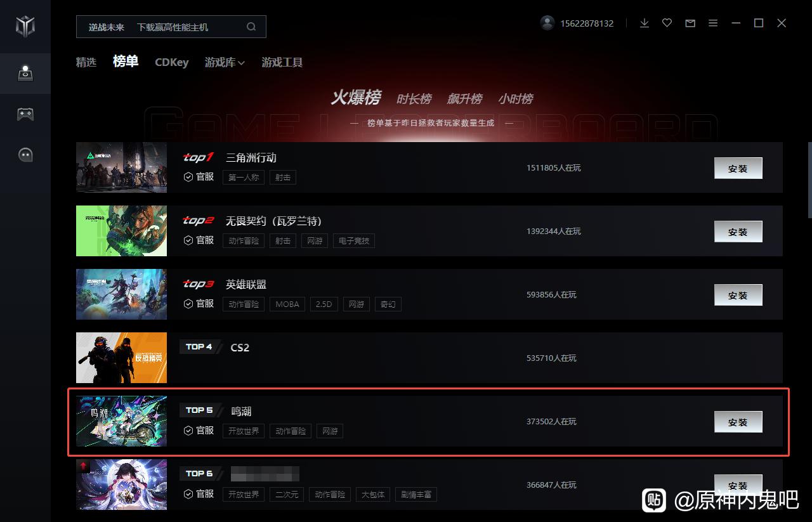Select the game store sidebar icon

pyautogui.click(x=25, y=74)
